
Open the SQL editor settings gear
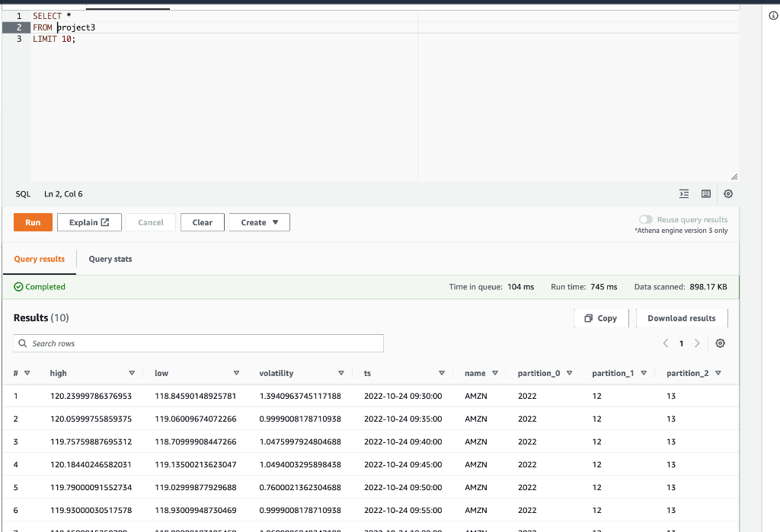point(728,193)
